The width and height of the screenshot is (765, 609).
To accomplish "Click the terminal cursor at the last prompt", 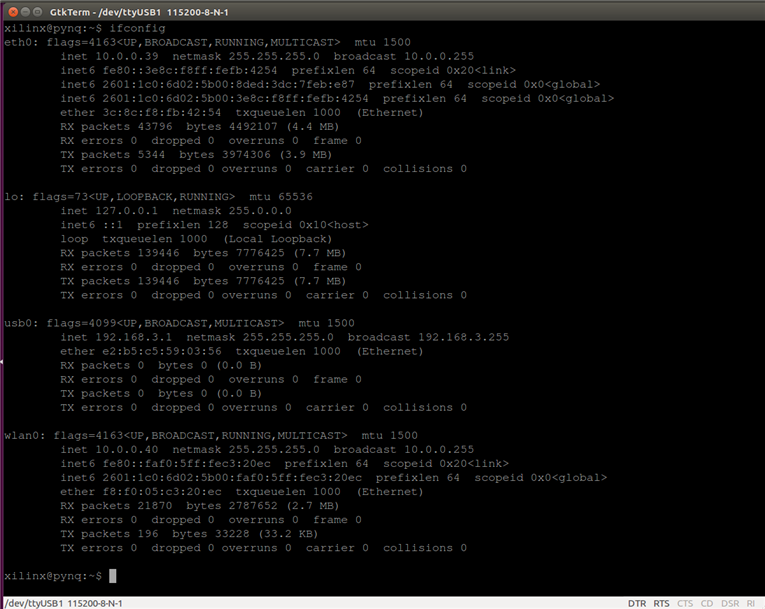I will pyautogui.click(x=113, y=576).
